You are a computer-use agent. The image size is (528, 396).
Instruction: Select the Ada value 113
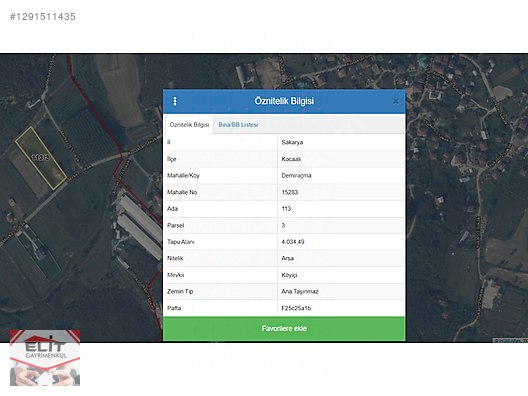pos(286,209)
